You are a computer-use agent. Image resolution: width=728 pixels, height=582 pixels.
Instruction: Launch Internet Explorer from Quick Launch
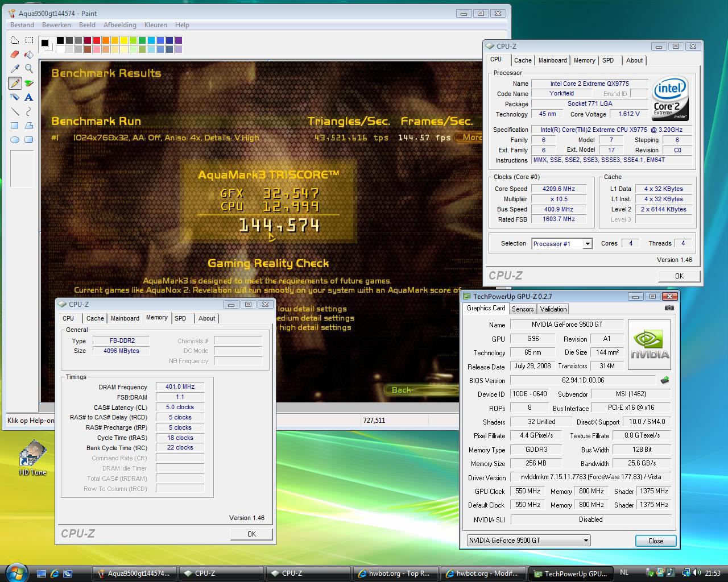click(55, 573)
